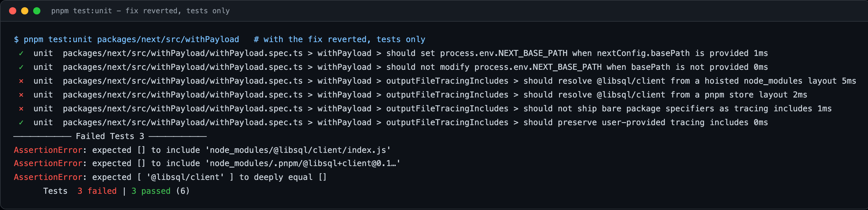
Task: Click the checkmark beside the NEXT_BASE_PATH provided test
Action: click(21, 53)
